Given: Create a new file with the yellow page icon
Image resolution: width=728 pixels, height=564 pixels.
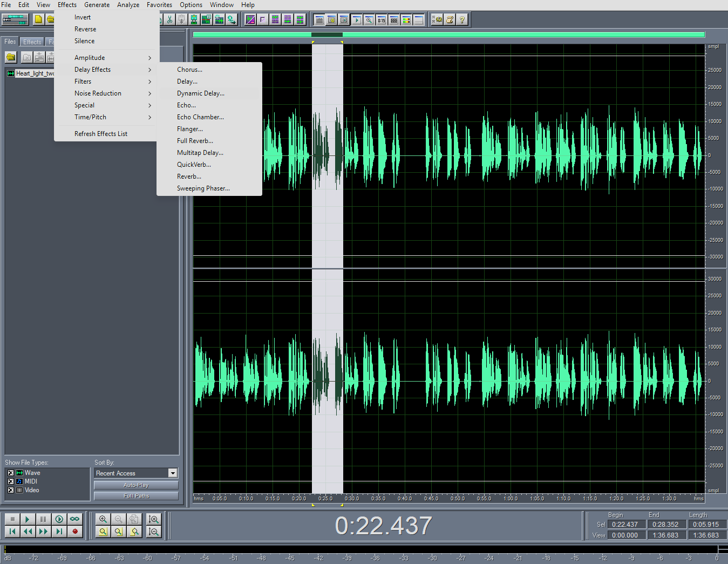Looking at the screenshot, I should [38, 19].
